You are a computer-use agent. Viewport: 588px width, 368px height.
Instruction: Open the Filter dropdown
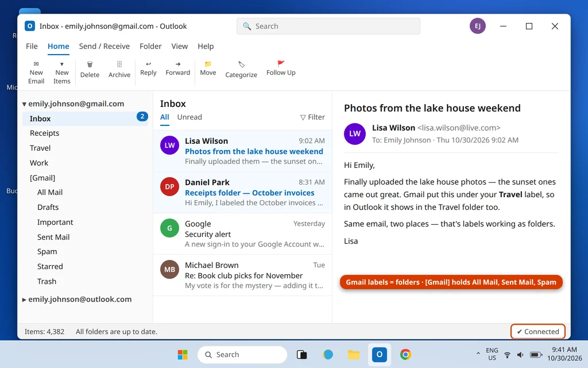click(312, 117)
